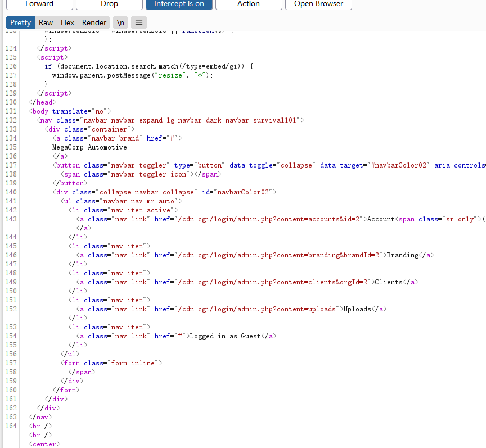Click the "#navbarColor02" data-target value
Screen dimensions: 486x448
click(400, 165)
